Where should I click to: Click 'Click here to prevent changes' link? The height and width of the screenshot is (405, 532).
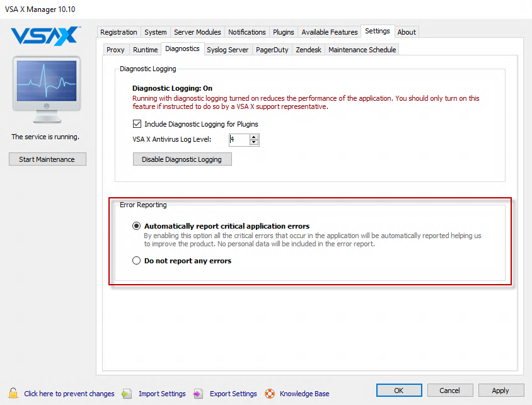click(x=69, y=394)
